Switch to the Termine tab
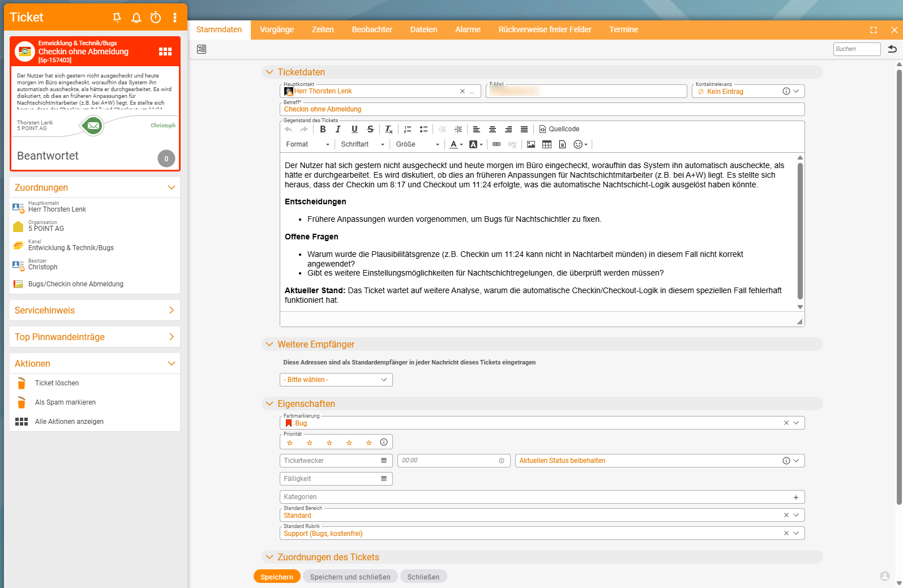Image resolution: width=903 pixels, height=588 pixels. click(x=623, y=29)
